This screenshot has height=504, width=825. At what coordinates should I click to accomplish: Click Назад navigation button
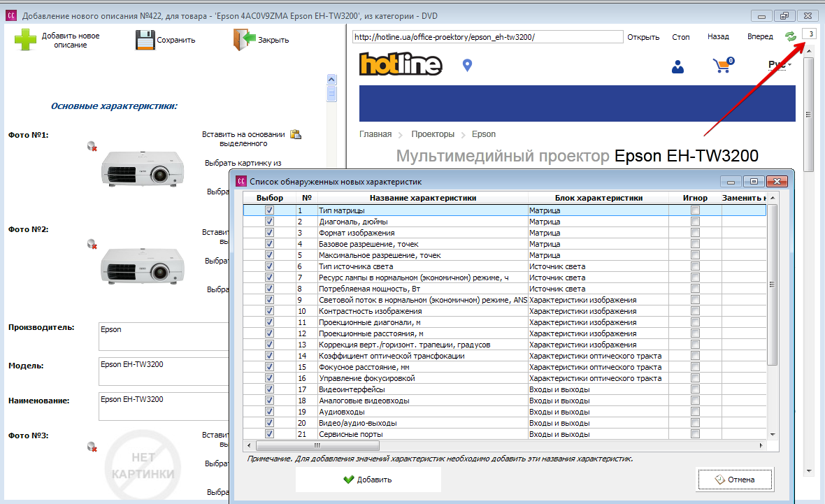718,36
